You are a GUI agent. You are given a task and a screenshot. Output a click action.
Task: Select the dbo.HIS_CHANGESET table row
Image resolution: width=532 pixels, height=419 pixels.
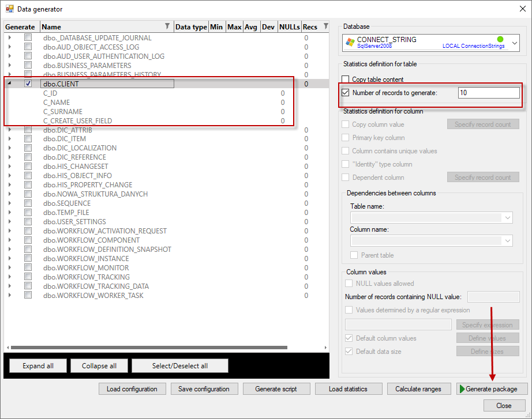point(166,167)
